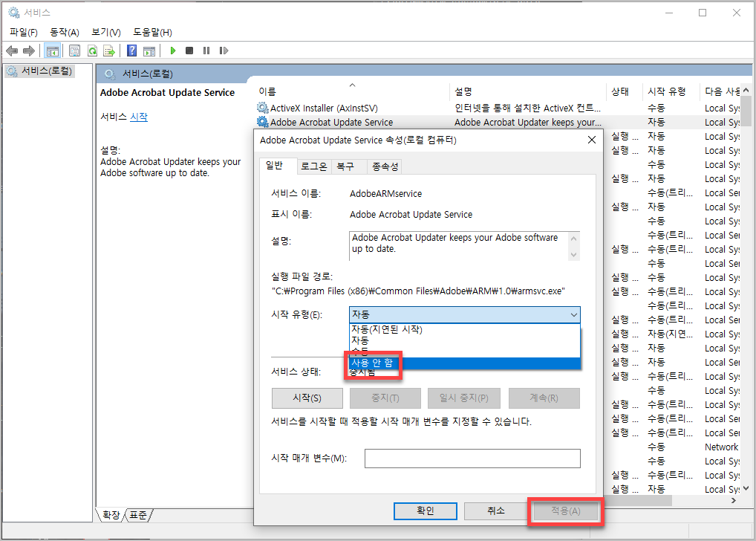Click the Refresh toolbar icon
756x541 pixels.
pyautogui.click(x=92, y=51)
